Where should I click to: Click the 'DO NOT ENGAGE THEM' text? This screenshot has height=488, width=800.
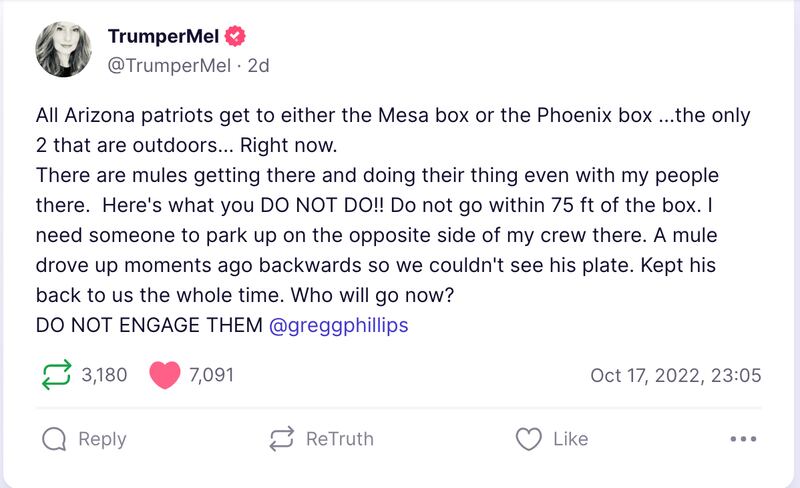[149, 325]
